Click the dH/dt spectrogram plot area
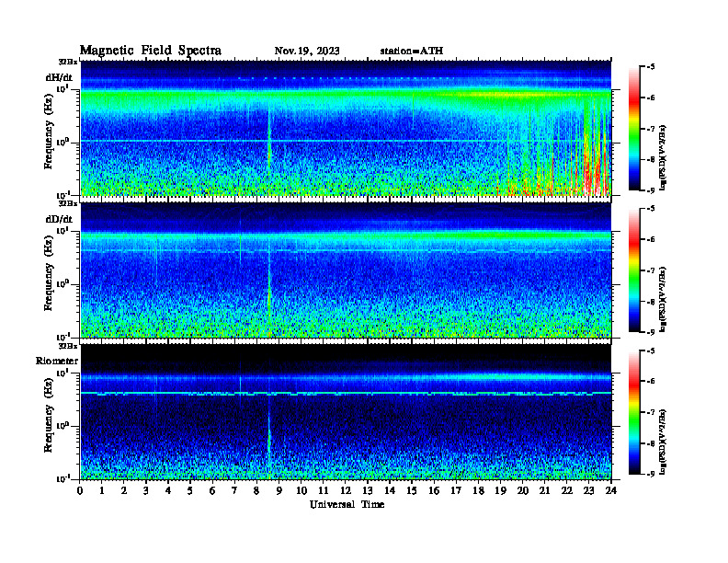This screenshot has height=563, width=728. click(x=346, y=128)
